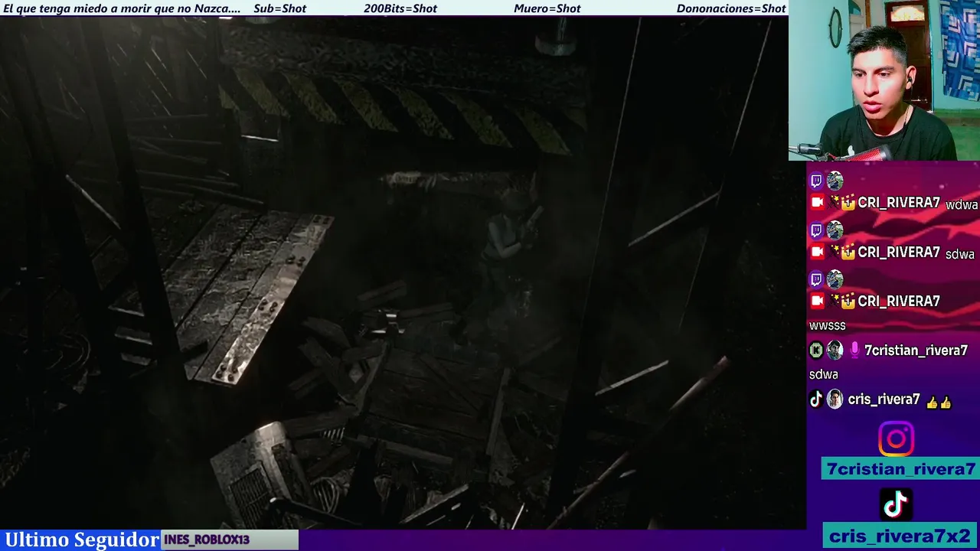Click the streamer webcam feed
This screenshot has height=551, width=980.
tap(884, 80)
